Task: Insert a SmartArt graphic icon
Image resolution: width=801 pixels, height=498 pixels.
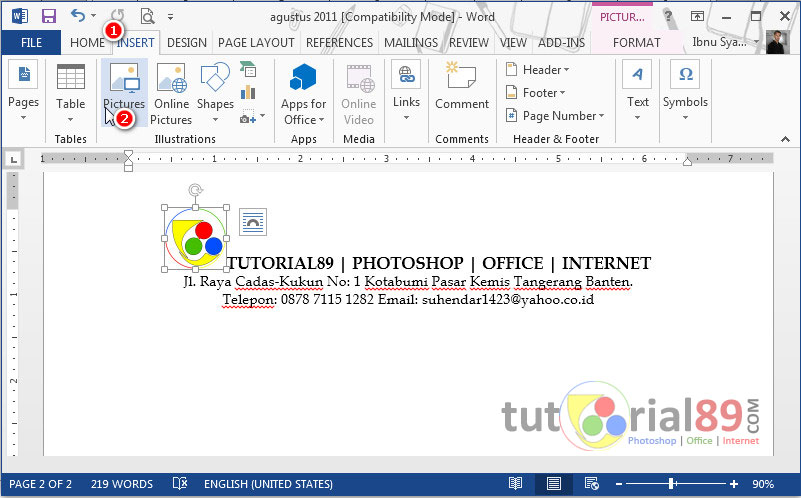Action: click(x=248, y=69)
